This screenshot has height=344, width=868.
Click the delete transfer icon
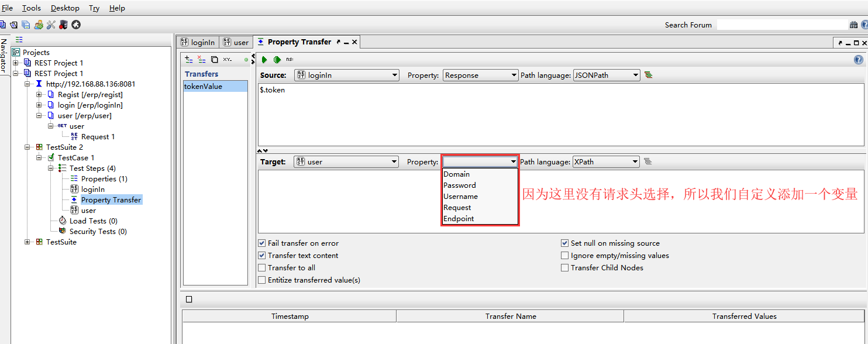(202, 59)
